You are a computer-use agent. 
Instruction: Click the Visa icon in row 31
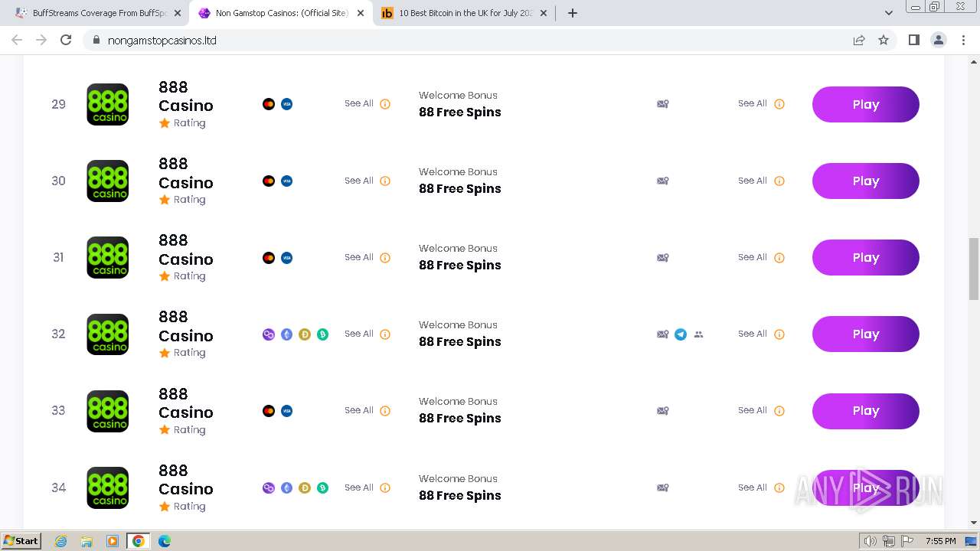286,258
